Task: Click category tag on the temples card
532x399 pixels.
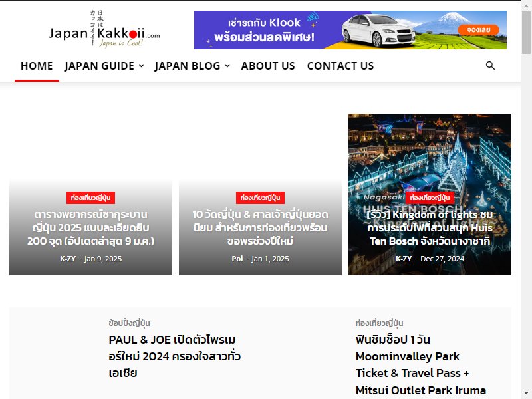Action: tap(260, 198)
